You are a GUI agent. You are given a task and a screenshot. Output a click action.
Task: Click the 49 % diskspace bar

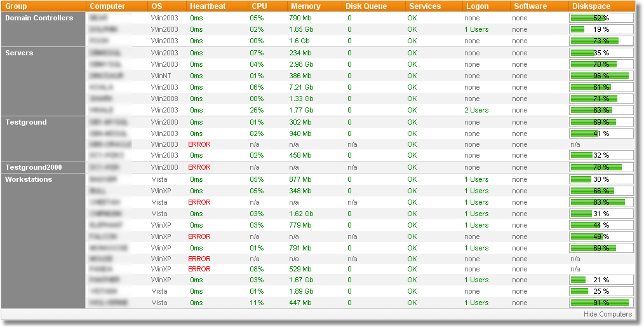[x=601, y=236]
